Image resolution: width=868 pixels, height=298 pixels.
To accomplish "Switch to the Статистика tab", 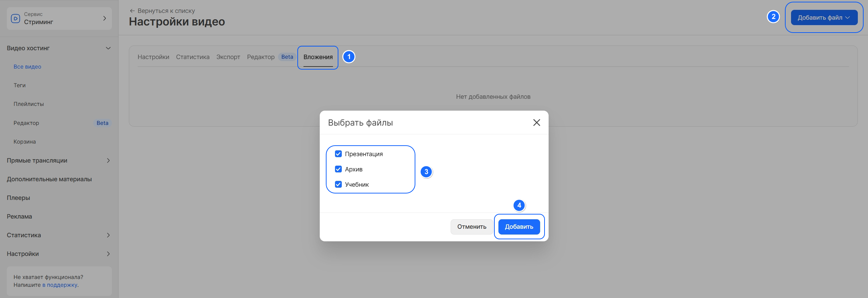I will 193,57.
